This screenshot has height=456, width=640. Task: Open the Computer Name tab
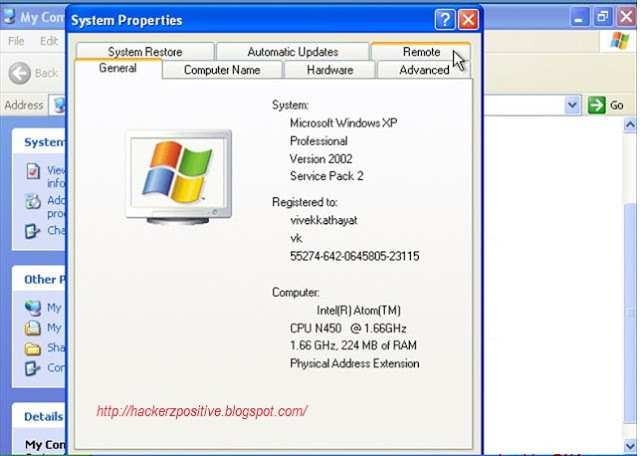pos(222,70)
